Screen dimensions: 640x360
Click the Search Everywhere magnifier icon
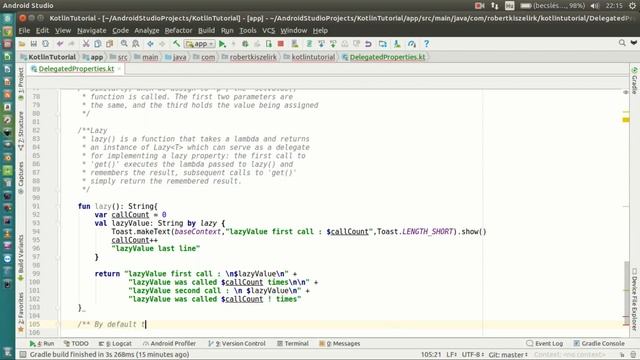click(622, 43)
